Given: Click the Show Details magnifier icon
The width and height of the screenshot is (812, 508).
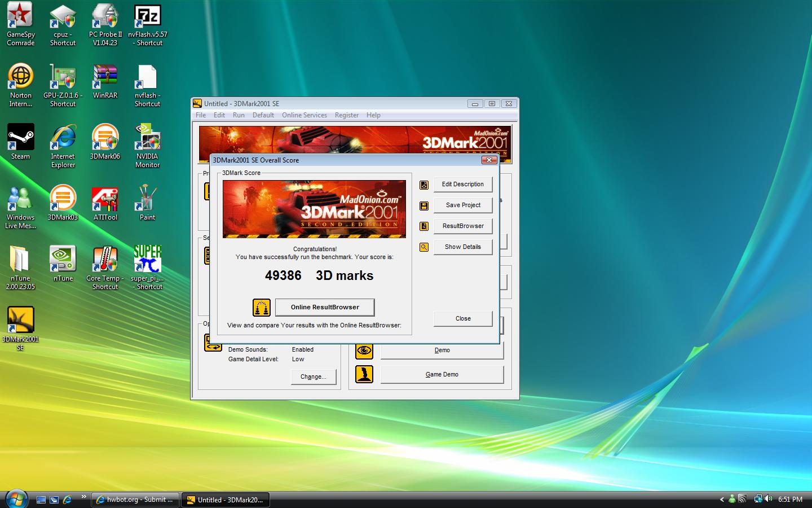Looking at the screenshot, I should [424, 247].
